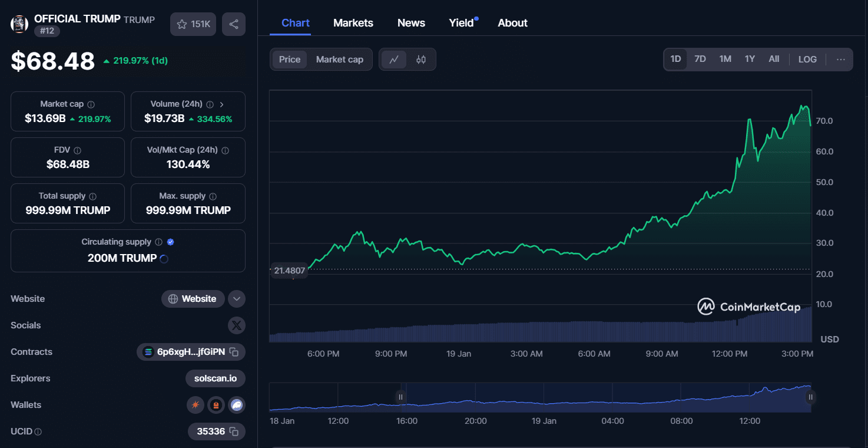Select the 1Y time range
Viewport: 868px width, 448px height.
pos(750,59)
